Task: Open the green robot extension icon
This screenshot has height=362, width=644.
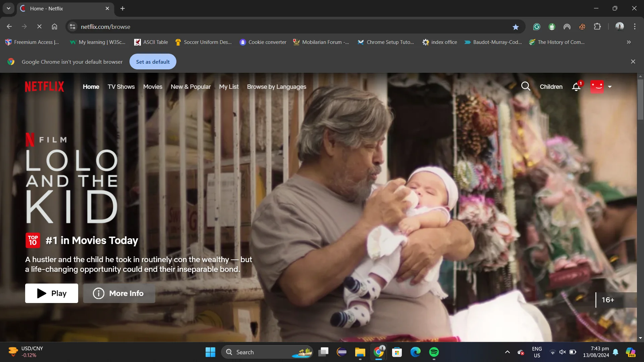Action: coord(552,27)
